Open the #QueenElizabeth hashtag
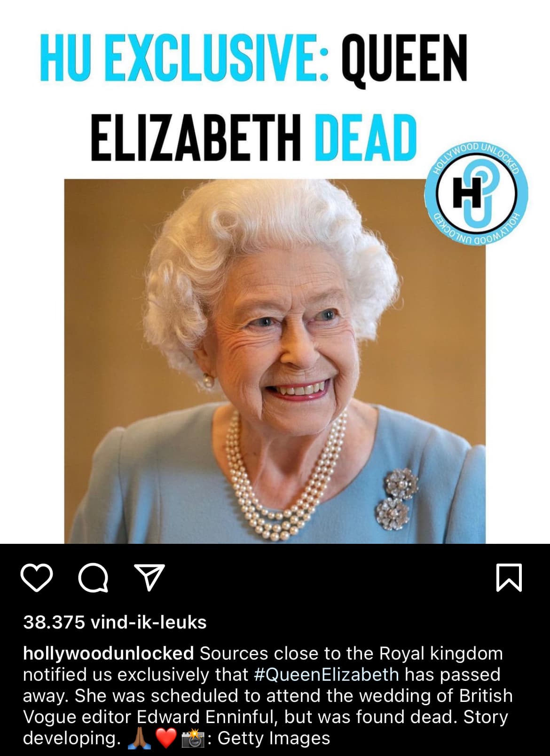This screenshot has height=756, width=550. click(x=326, y=675)
